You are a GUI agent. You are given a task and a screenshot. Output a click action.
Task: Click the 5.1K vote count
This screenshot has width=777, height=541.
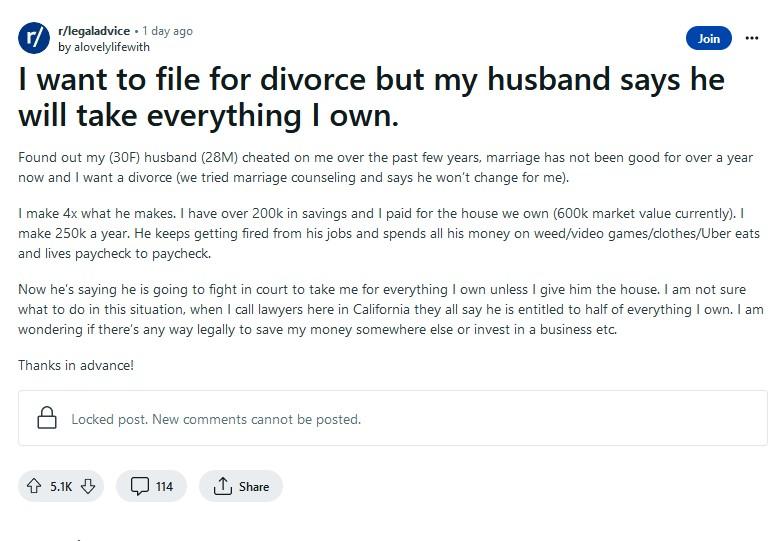[x=61, y=487]
